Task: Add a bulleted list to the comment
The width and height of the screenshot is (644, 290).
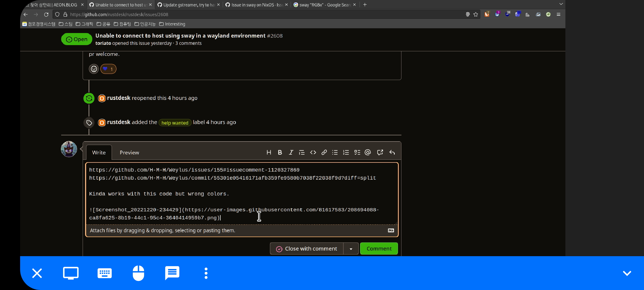Action: tap(335, 152)
